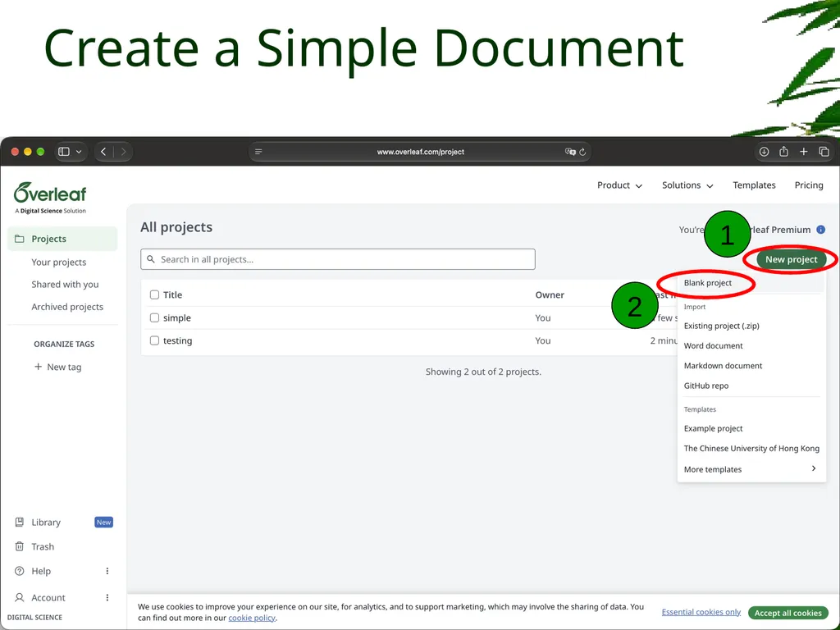Open Help in the sidebar
The image size is (840, 630).
[41, 571]
